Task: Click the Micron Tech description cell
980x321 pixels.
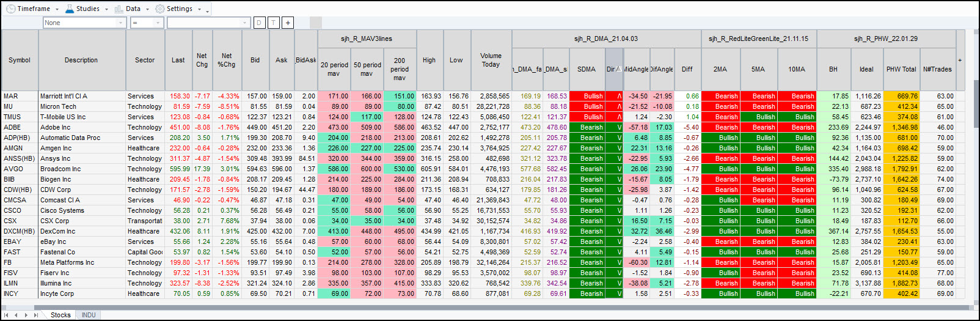Action: click(82, 106)
